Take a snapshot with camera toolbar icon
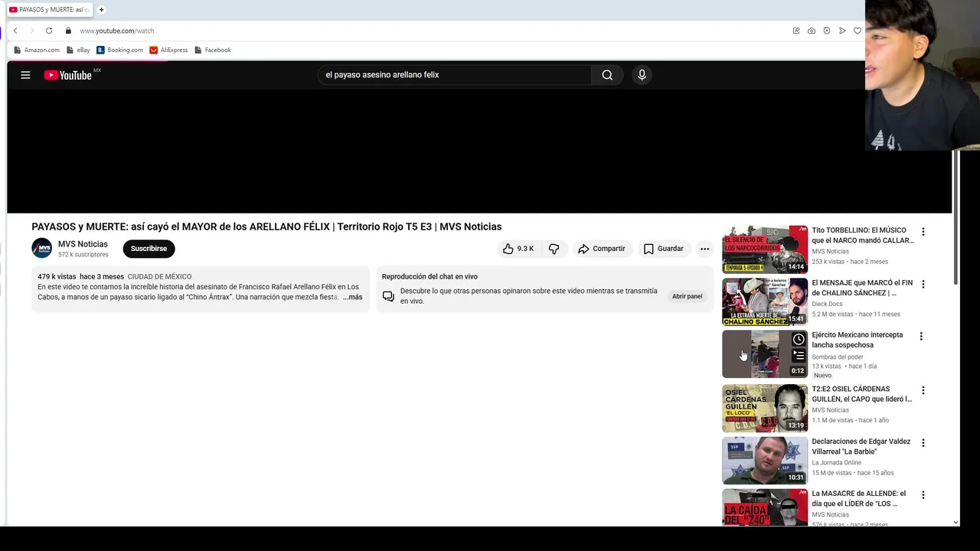Image resolution: width=980 pixels, height=551 pixels. pos(812,31)
